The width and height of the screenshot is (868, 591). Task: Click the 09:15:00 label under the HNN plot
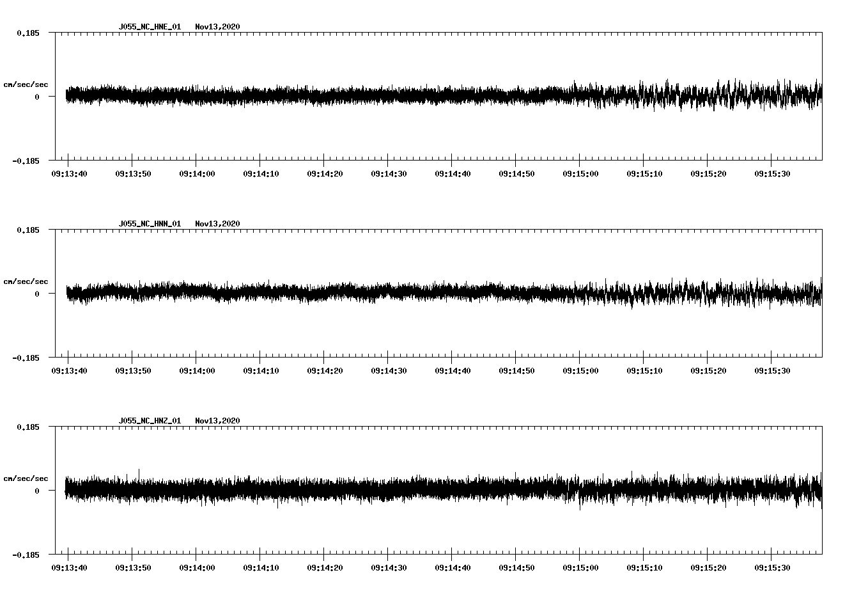[x=580, y=370]
